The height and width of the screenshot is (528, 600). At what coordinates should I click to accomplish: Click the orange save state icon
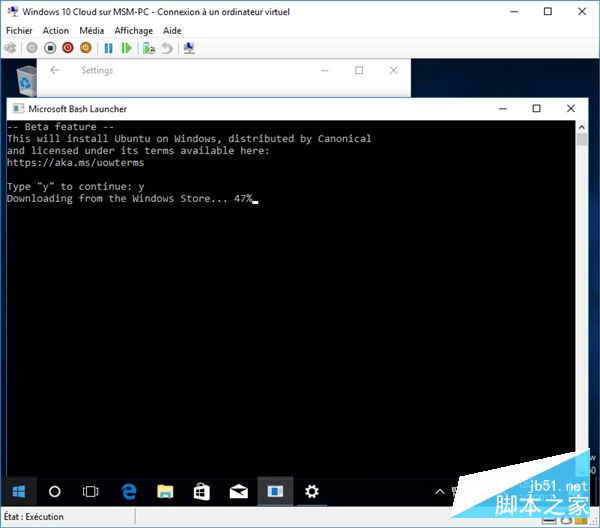point(85,47)
